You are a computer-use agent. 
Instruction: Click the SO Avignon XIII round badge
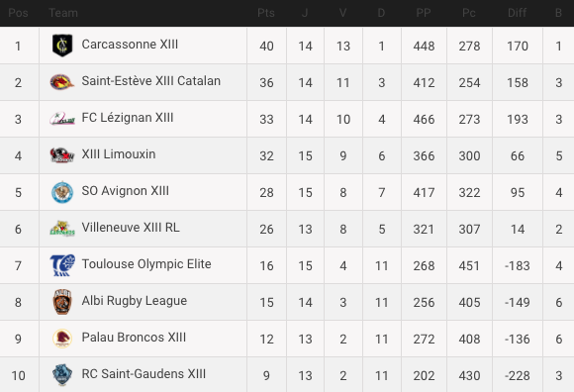[x=62, y=192]
